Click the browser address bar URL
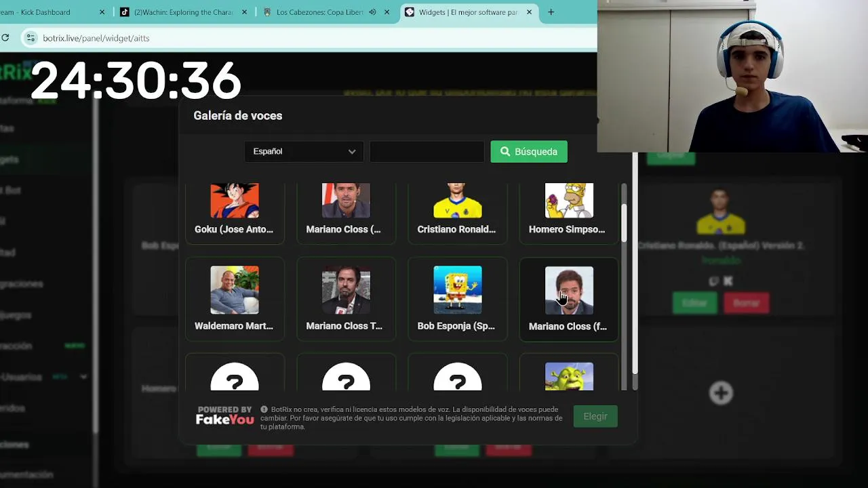Viewport: 868px width, 488px height. (96, 38)
